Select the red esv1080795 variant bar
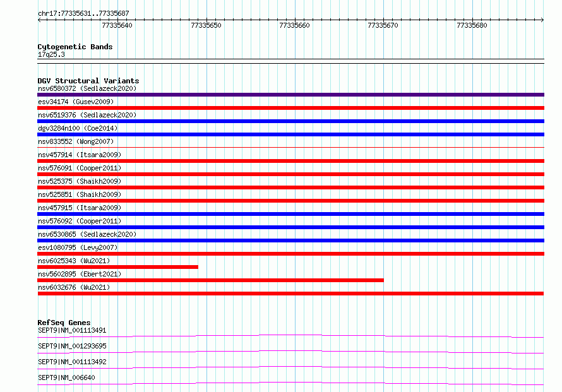 [x=290, y=254]
